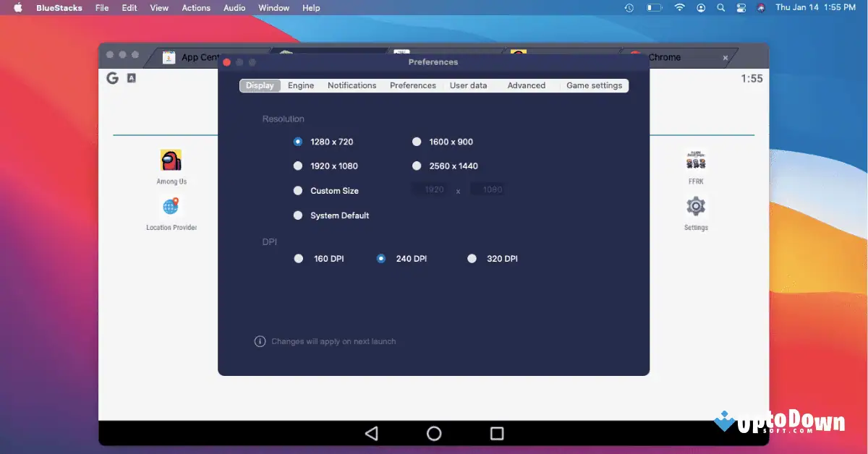Open the Audio menu in the menu bar

click(234, 8)
